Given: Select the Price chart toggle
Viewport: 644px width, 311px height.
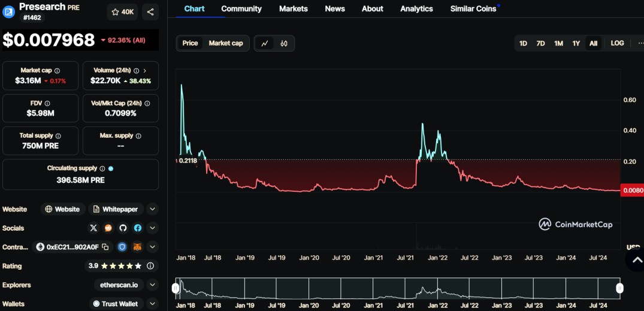Looking at the screenshot, I should tap(190, 43).
